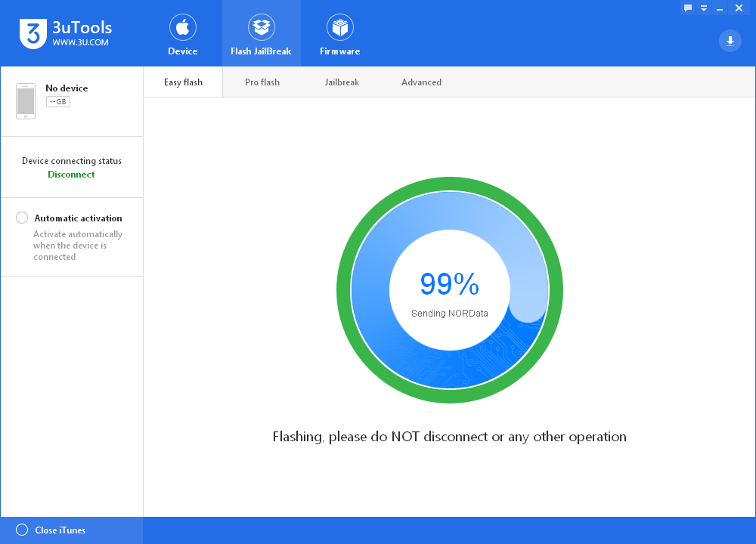
Task: Select the Flash JailBreak dropbox icon
Action: click(262, 27)
